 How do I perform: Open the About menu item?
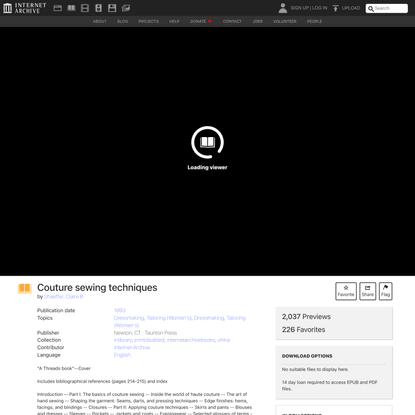(x=100, y=21)
